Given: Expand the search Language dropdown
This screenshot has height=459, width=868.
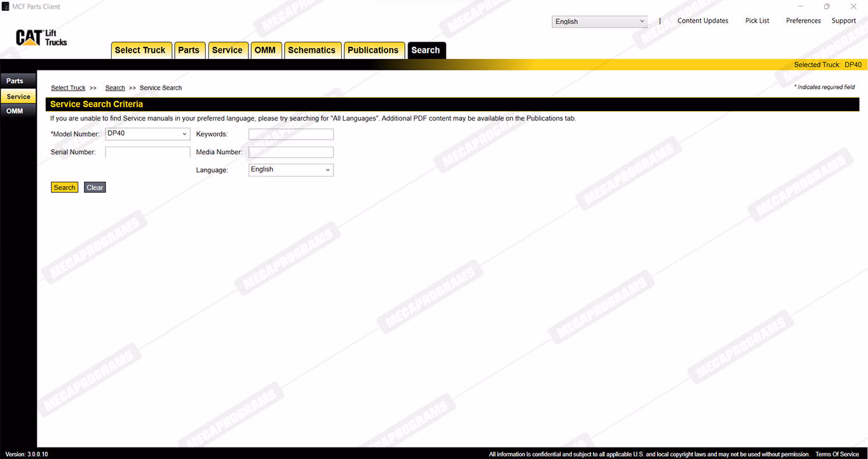Looking at the screenshot, I should tap(290, 170).
